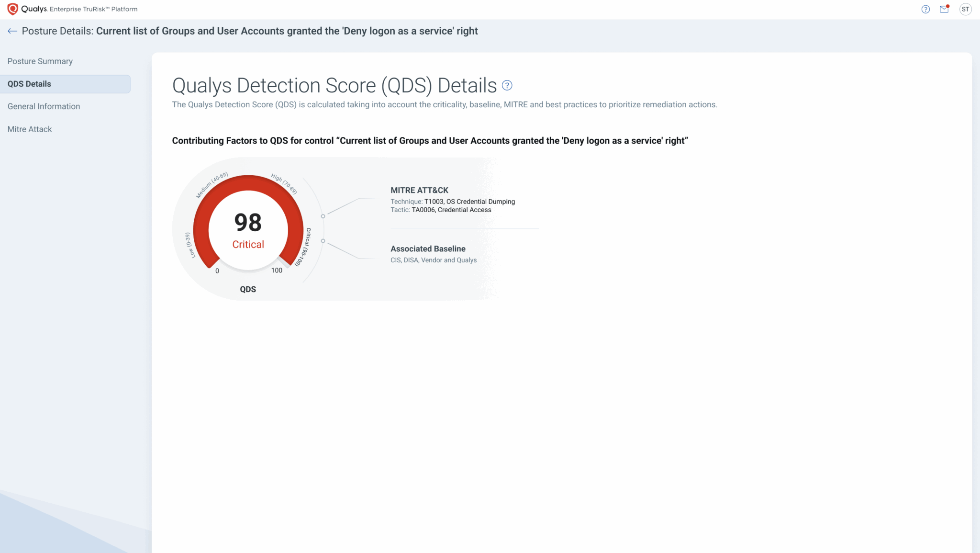Screen dimensions: 980x553
Task: Switch highlight to Posture Summary entry
Action: (x=40, y=61)
